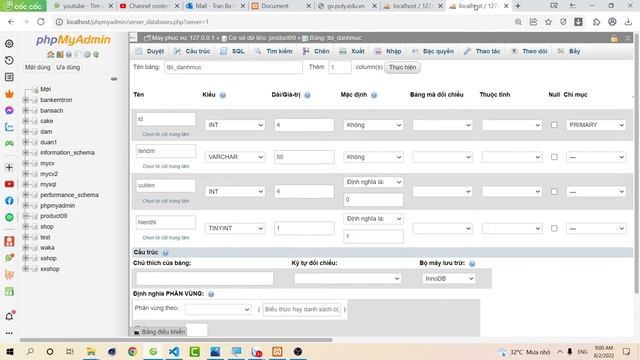Open the Bảng điều khiển console bar

[159, 331]
